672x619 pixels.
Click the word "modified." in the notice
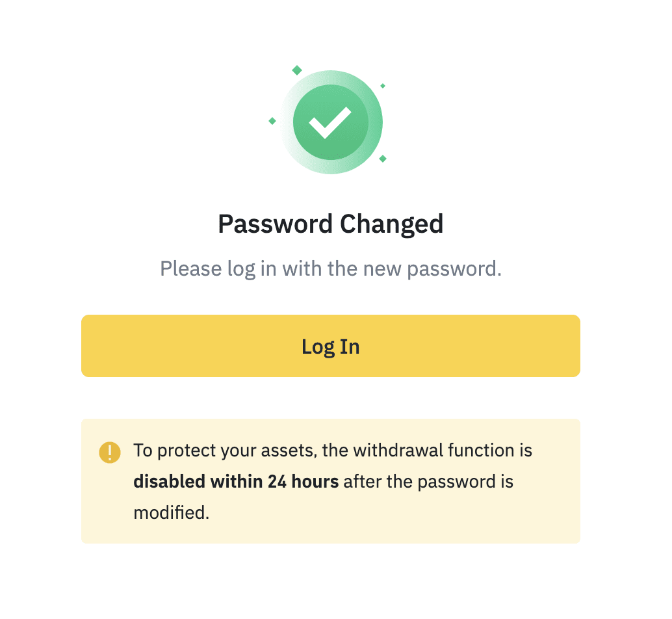coord(172,513)
